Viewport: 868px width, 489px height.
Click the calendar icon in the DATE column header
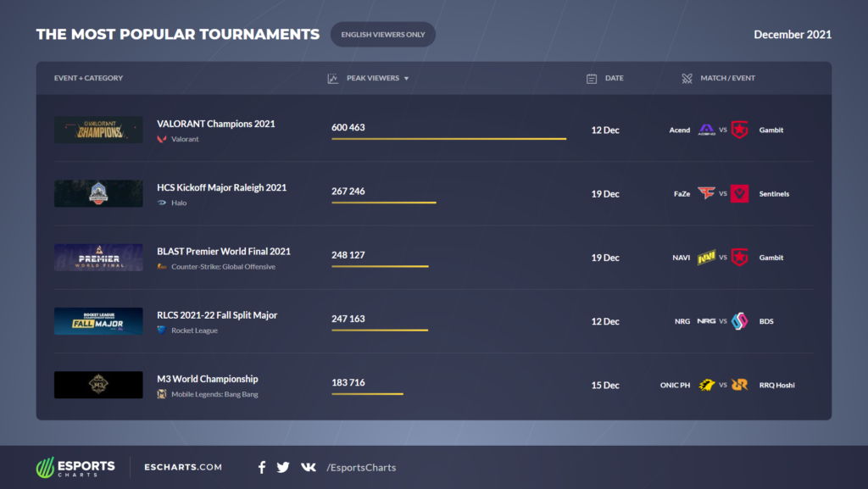point(591,77)
